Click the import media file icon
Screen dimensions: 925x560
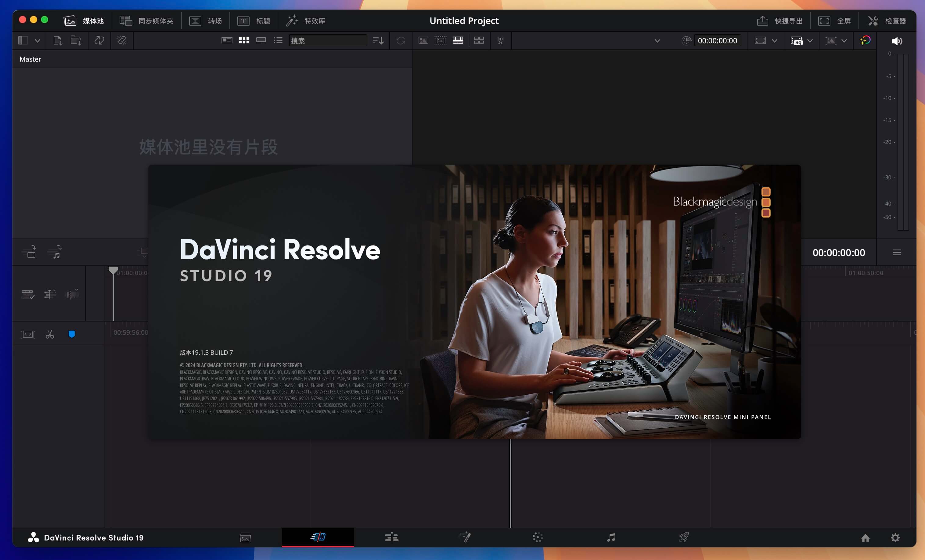pos(57,40)
